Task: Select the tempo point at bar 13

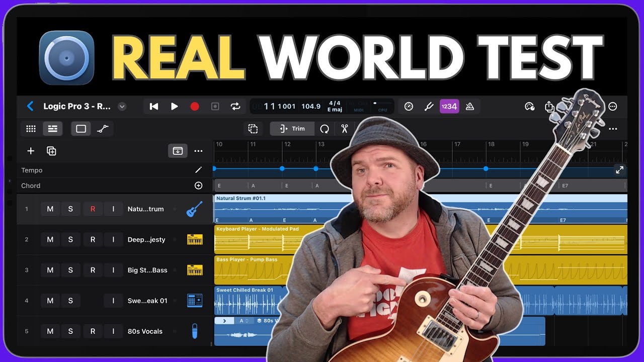Action: (x=316, y=168)
